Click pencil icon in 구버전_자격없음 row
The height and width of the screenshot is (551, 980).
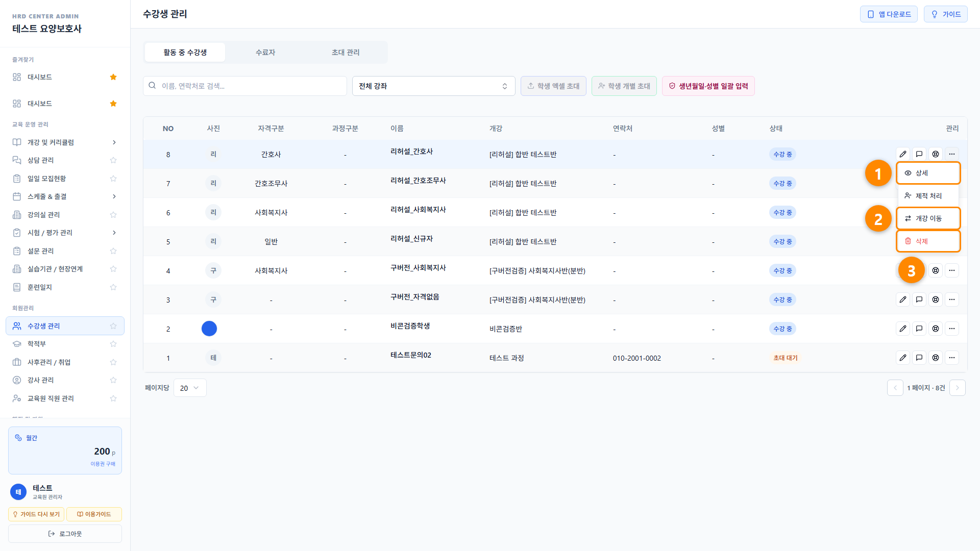pyautogui.click(x=903, y=299)
